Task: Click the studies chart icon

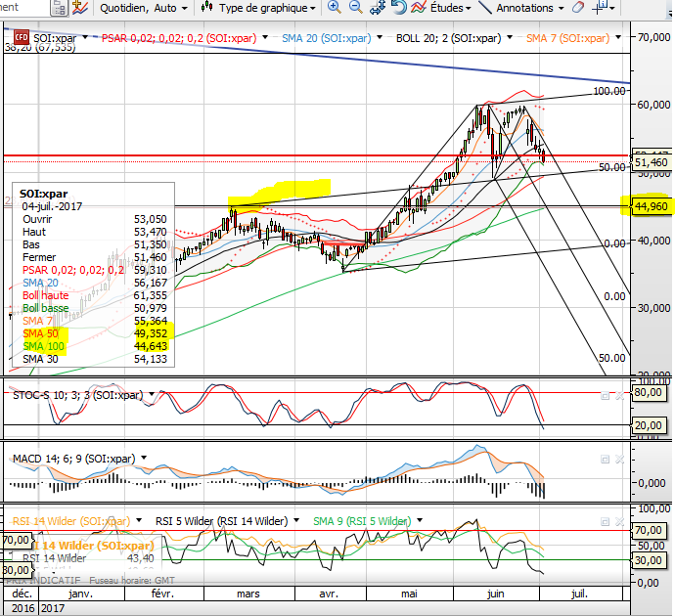Action: (418, 7)
